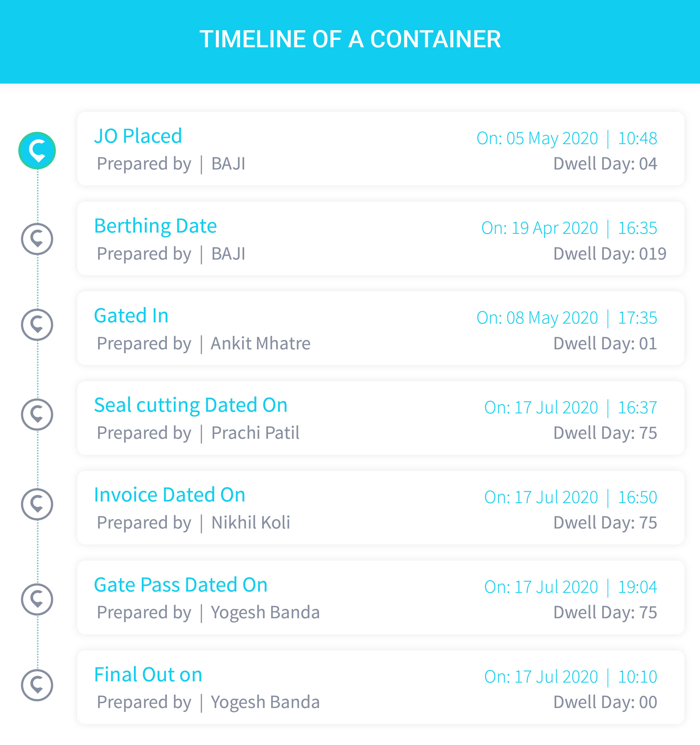Select Dwell Day 019 on Berthing card
This screenshot has height=745, width=700.
click(610, 254)
